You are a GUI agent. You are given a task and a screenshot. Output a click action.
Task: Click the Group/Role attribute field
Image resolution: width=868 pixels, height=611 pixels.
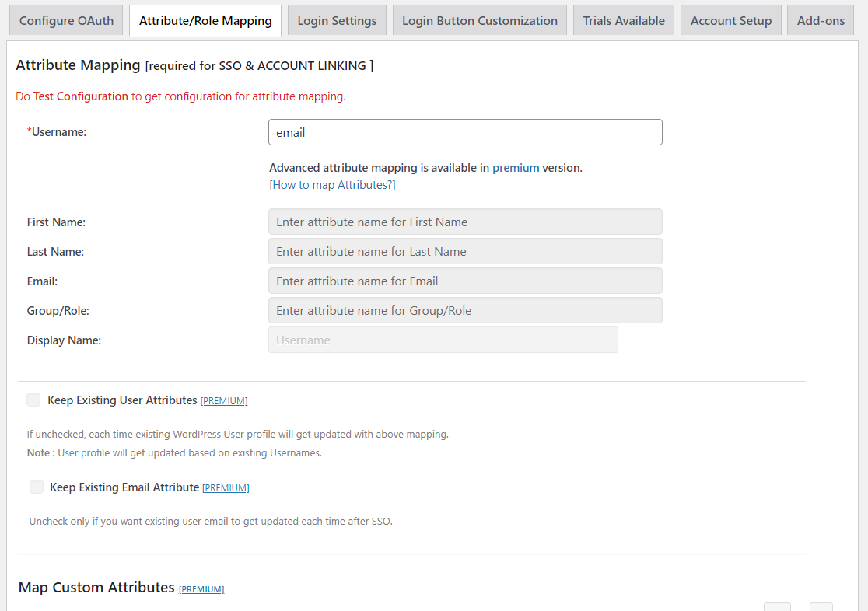pyautogui.click(x=465, y=310)
